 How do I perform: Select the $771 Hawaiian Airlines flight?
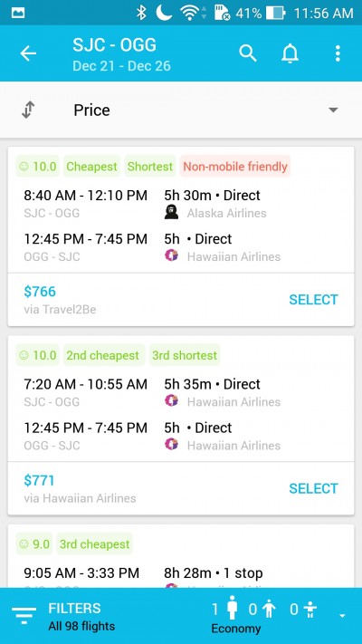click(313, 488)
